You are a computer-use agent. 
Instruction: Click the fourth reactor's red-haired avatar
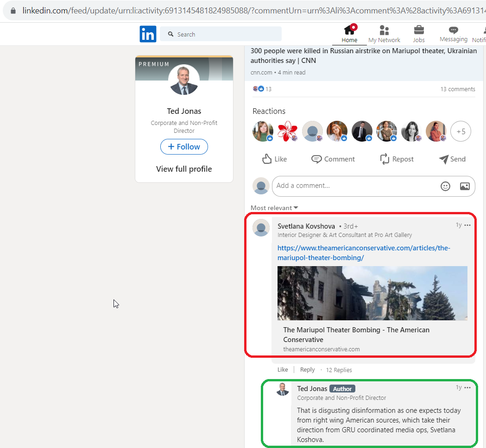pos(337,131)
